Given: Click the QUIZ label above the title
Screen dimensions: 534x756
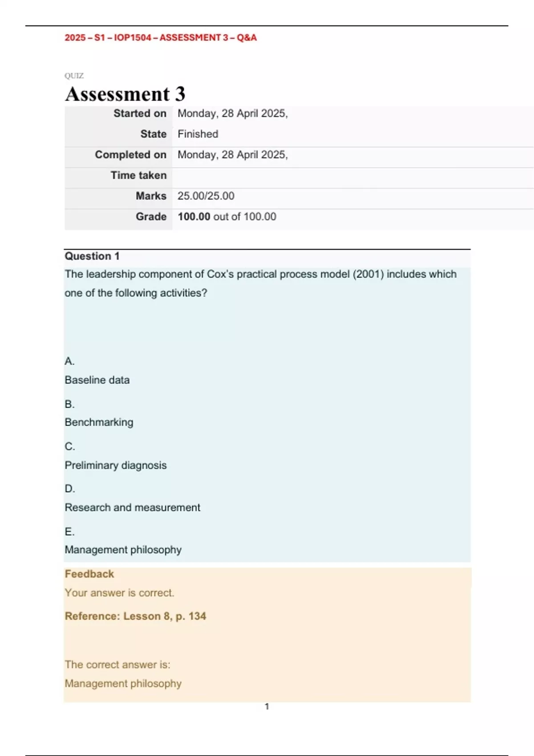Looking at the screenshot, I should [74, 76].
